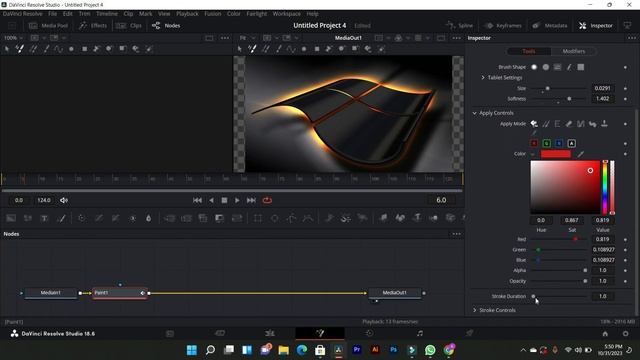The width and height of the screenshot is (640, 360).
Task: Choose the arrow Select tool in MediaOut1 viewer
Action: (x=240, y=49)
